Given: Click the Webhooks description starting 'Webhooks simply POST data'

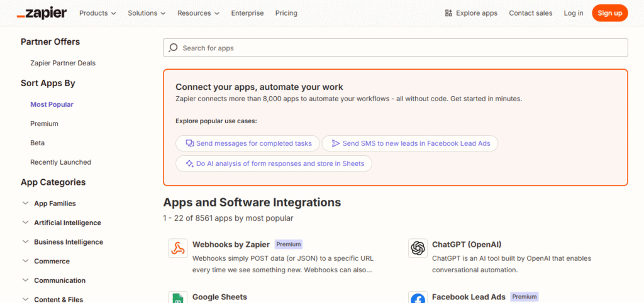Looking at the screenshot, I should 283,265.
